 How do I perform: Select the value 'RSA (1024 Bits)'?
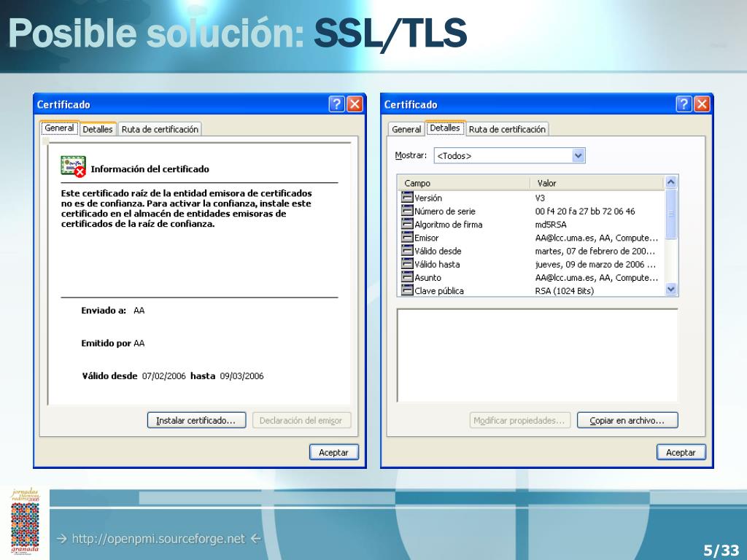(565, 290)
